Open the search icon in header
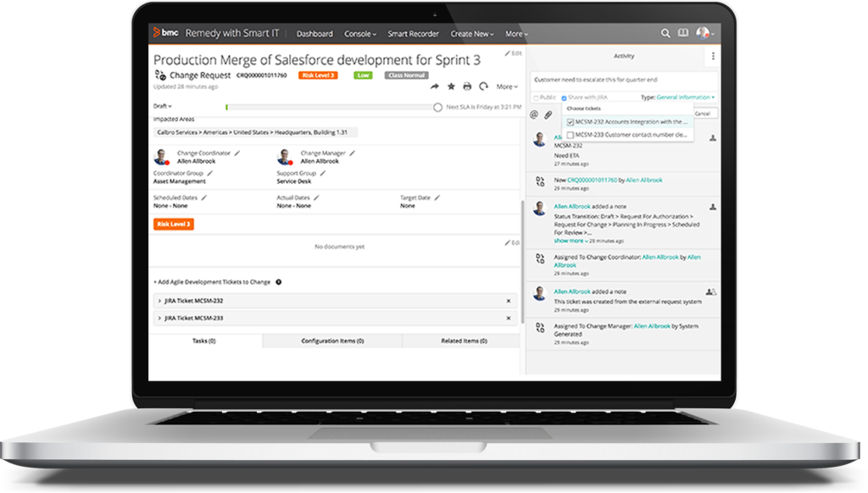This screenshot has height=493, width=868. click(665, 33)
